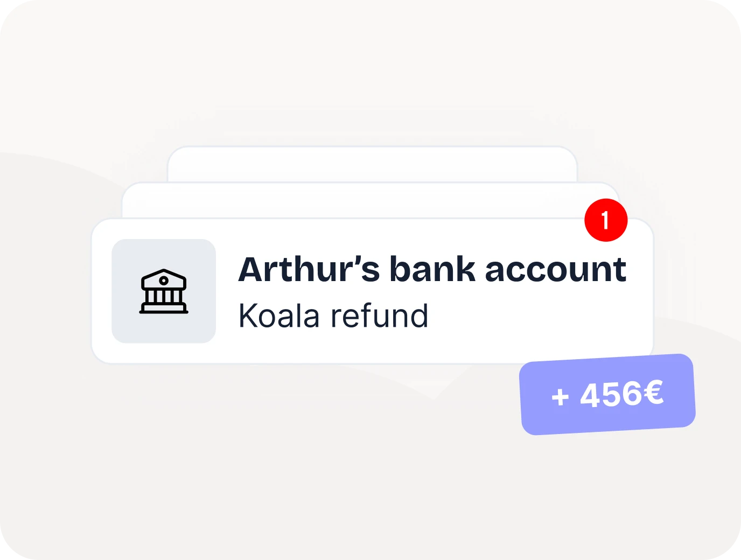Click the word "account" in the title
The height and width of the screenshot is (560, 741).
[556, 270]
